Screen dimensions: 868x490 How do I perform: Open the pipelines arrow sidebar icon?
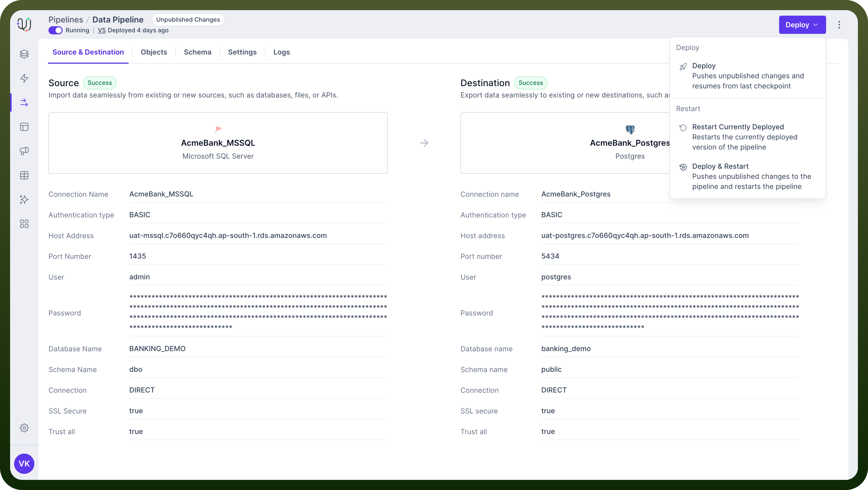point(24,102)
